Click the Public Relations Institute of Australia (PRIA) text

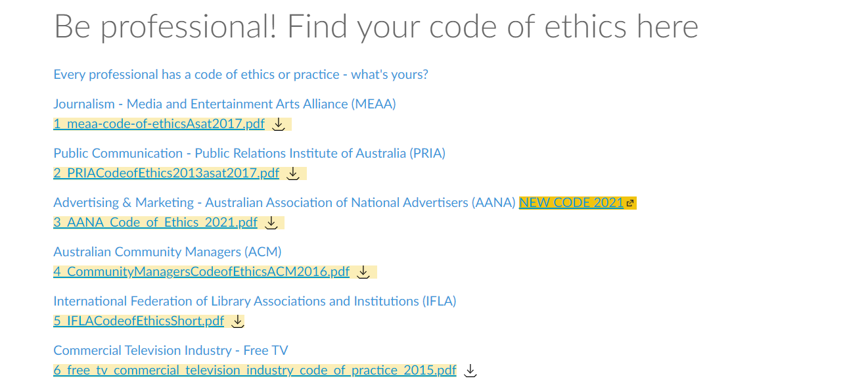[320, 153]
